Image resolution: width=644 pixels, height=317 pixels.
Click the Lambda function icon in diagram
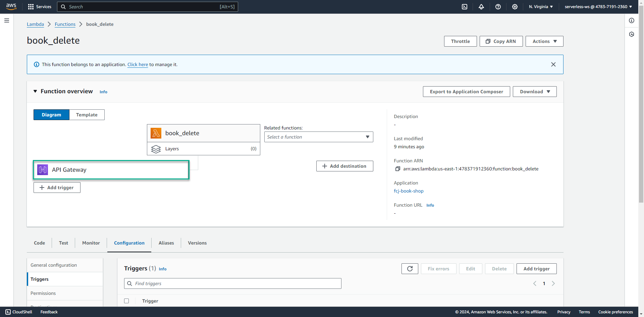(156, 133)
